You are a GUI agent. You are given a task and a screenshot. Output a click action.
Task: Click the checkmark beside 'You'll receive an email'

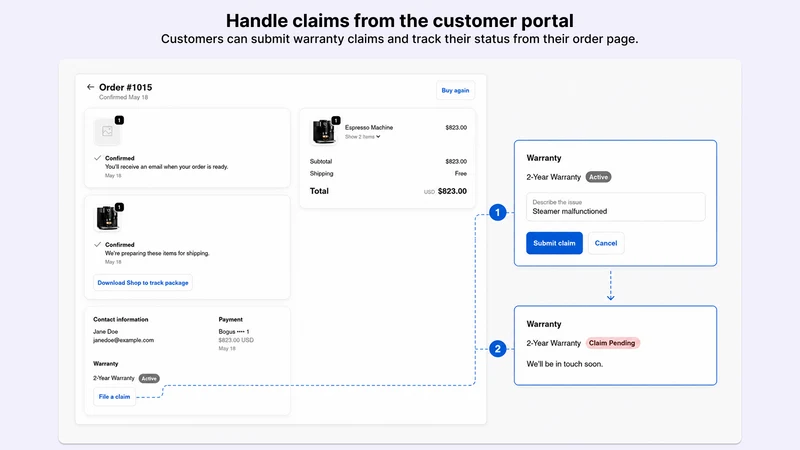click(x=97, y=158)
